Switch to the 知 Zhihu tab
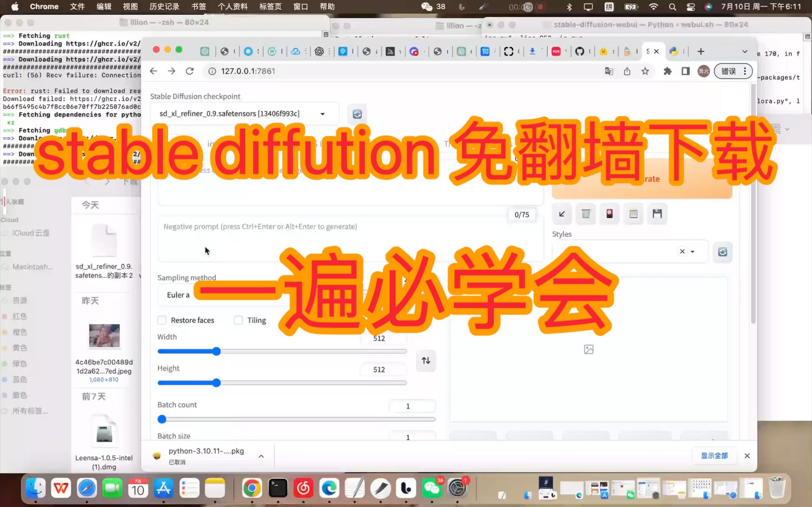Image resolution: width=812 pixels, height=507 pixels. tap(485, 51)
